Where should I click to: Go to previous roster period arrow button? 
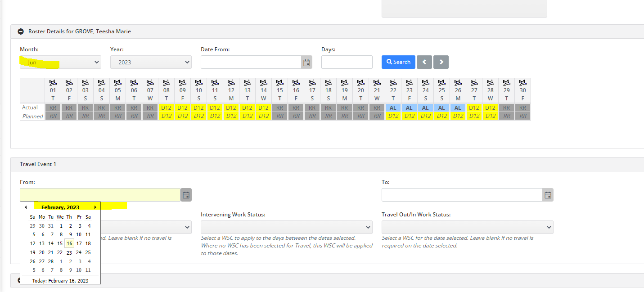pyautogui.click(x=424, y=62)
